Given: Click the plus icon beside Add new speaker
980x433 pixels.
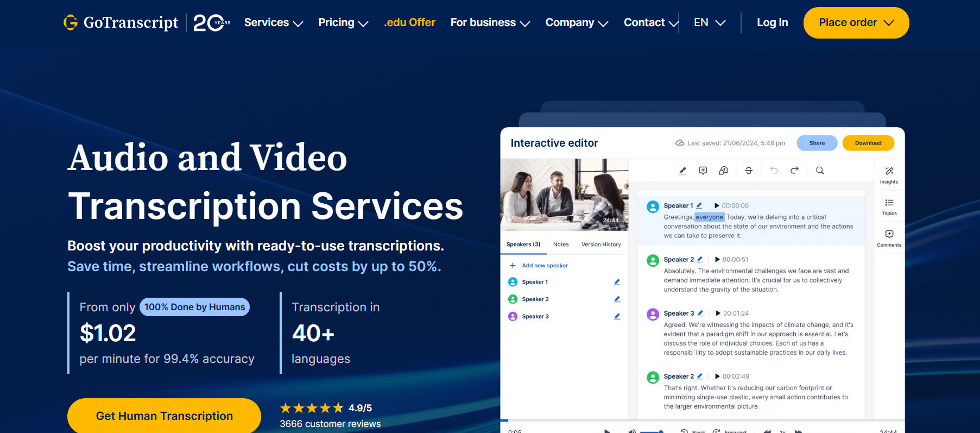Looking at the screenshot, I should tap(513, 266).
